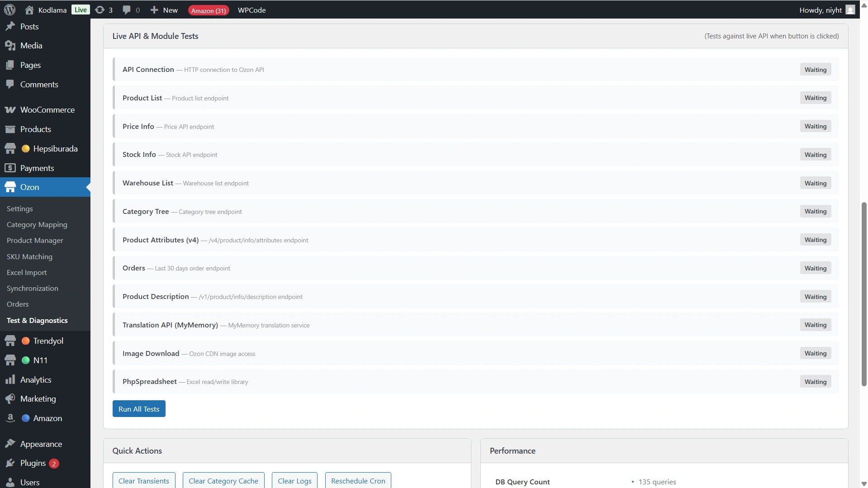Open the comments bubble icon in admin bar
868x488 pixels.
coord(127,9)
